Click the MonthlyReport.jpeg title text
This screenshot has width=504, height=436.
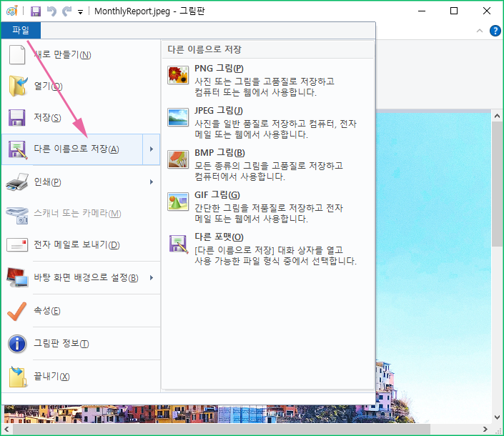[132, 11]
